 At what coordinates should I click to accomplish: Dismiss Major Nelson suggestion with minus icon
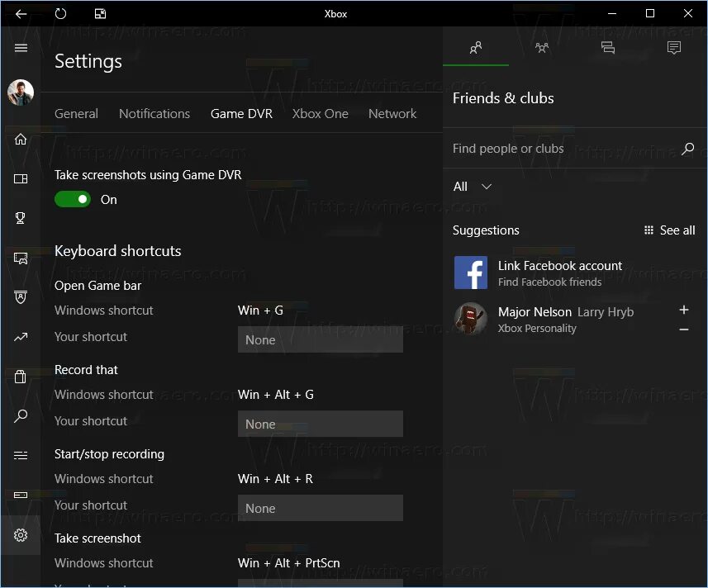pyautogui.click(x=684, y=330)
